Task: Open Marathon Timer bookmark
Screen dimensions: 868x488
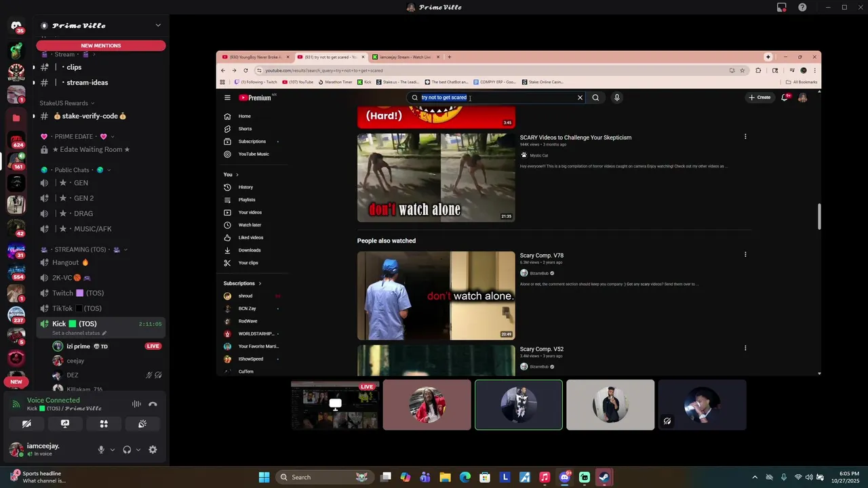Action: point(335,82)
